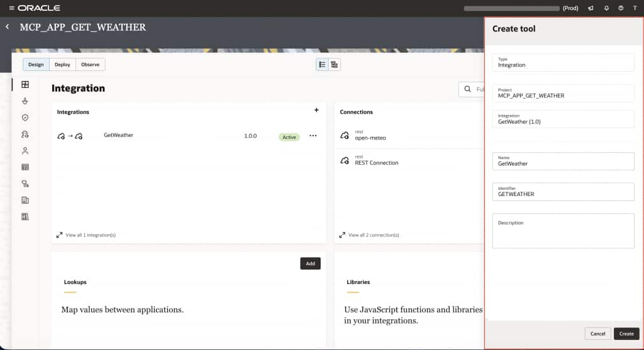The height and width of the screenshot is (350, 644).
Task: Open the hamburger navigation menu
Action: click(11, 8)
